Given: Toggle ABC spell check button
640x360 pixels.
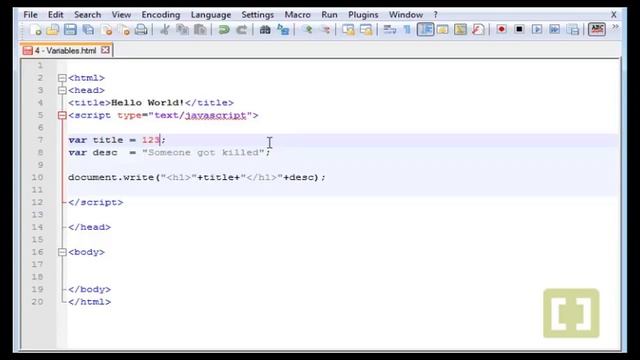Looking at the screenshot, I should (597, 30).
